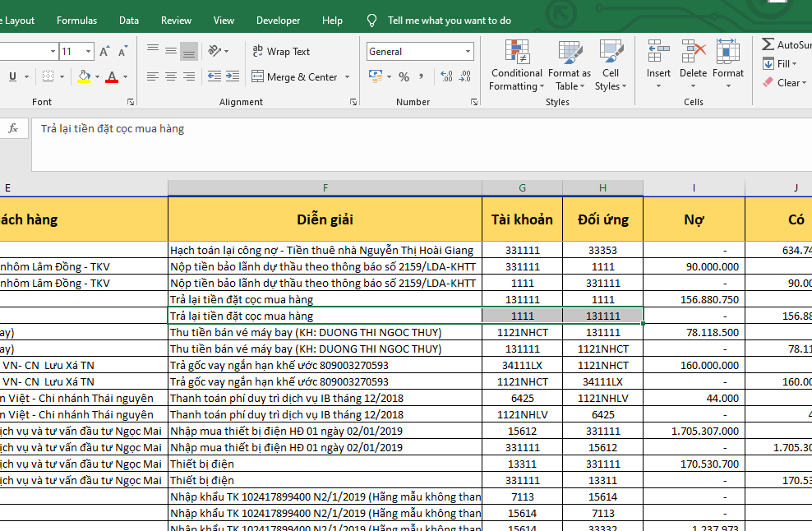Toggle underline formatting
This screenshot has width=812, height=531.
tap(13, 76)
